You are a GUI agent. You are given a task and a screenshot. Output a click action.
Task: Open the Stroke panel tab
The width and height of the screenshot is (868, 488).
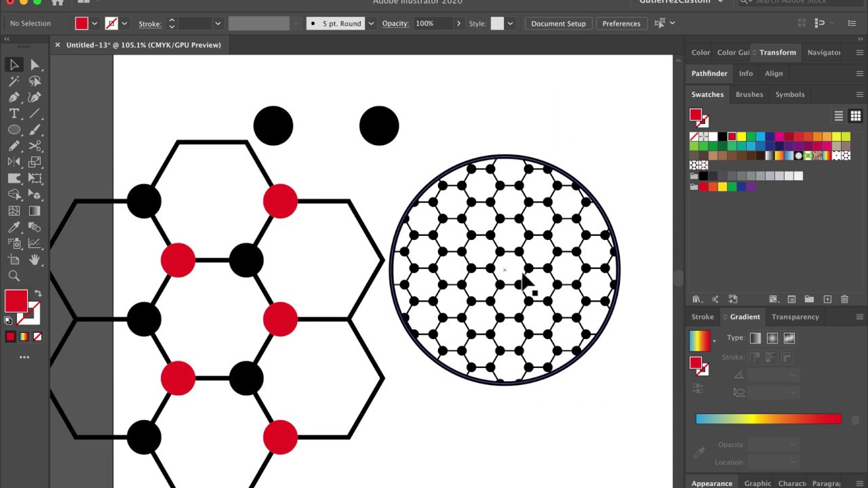[703, 317]
